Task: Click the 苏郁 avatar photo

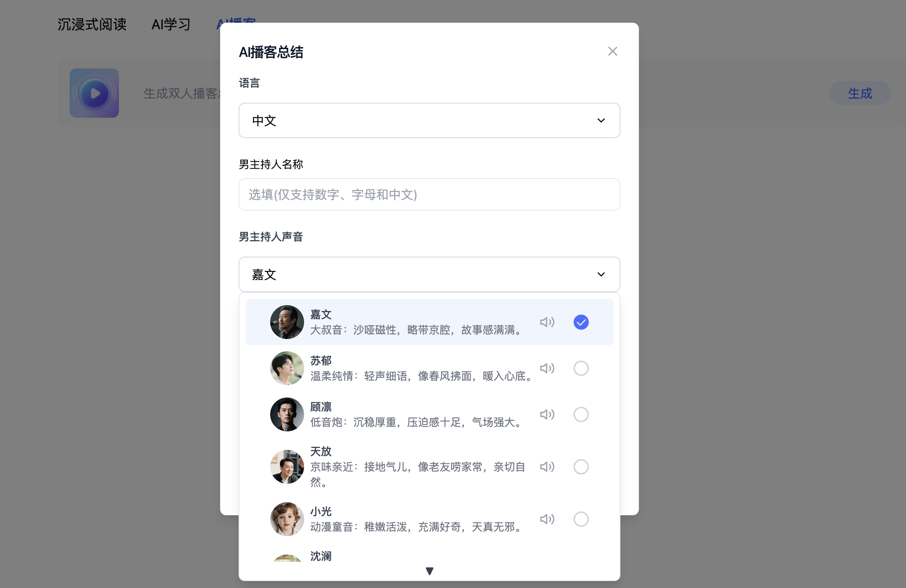Action: 287,368
